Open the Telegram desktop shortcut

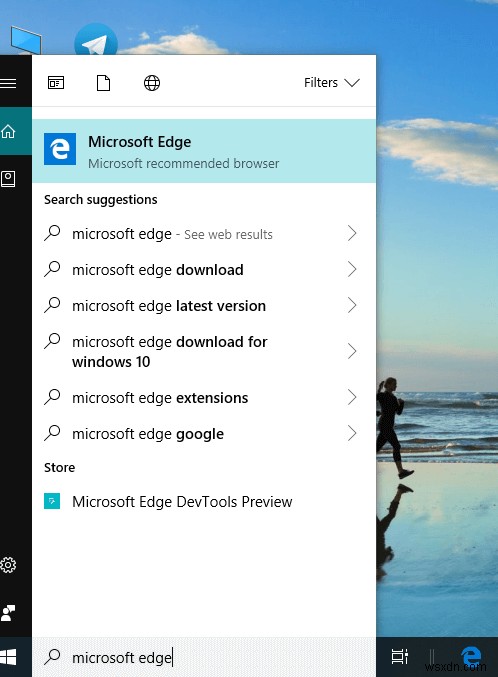click(95, 40)
